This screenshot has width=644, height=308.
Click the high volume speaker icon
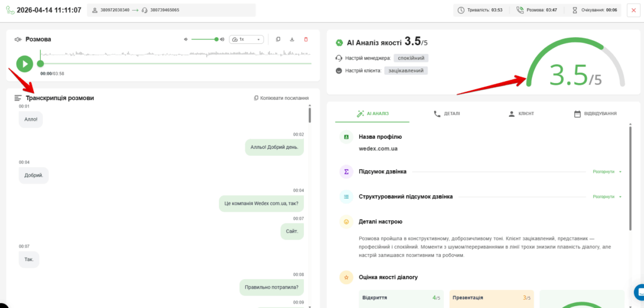pyautogui.click(x=222, y=40)
